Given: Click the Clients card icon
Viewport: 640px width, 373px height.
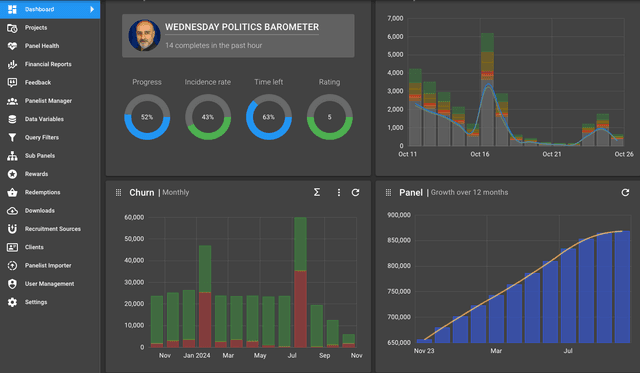Looking at the screenshot, I should click(x=12, y=247).
